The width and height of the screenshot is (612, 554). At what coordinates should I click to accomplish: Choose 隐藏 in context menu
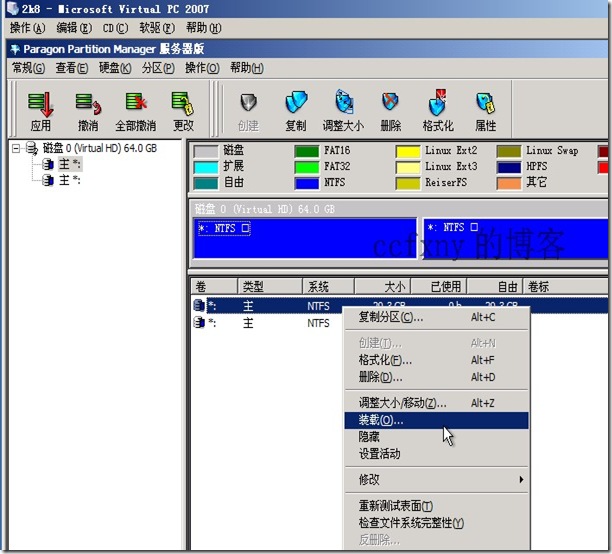(x=436, y=436)
